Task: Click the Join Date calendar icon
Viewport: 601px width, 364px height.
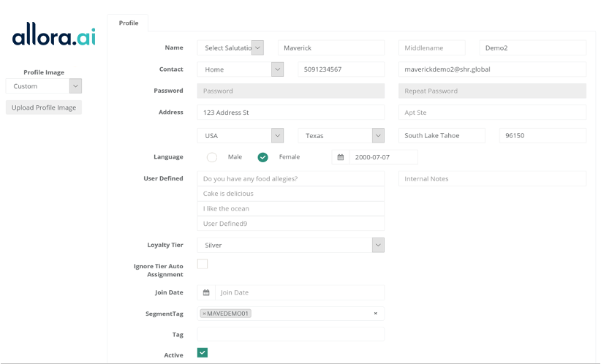Action: tap(206, 292)
